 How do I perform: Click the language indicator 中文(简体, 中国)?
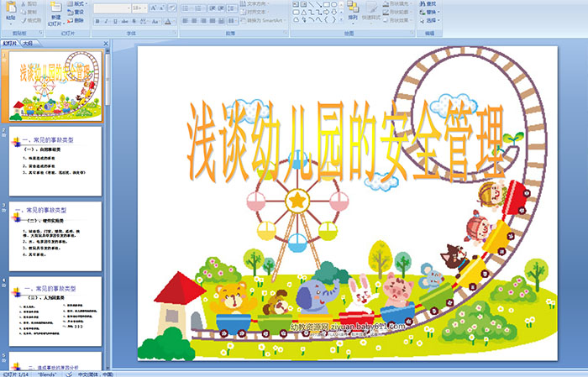(x=95, y=374)
